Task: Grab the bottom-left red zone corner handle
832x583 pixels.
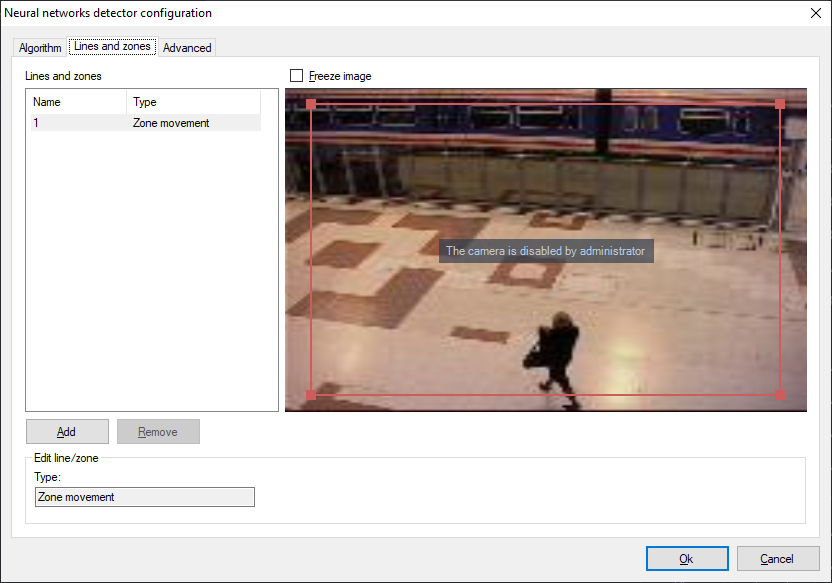Action: click(311, 394)
